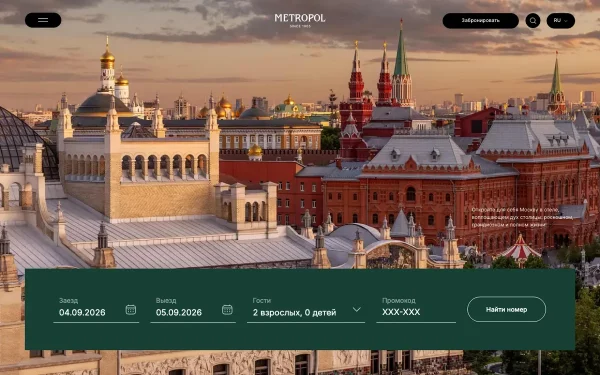The height and width of the screenshot is (375, 600).
Task: Open the Выезд calendar icon
Action: click(x=227, y=310)
